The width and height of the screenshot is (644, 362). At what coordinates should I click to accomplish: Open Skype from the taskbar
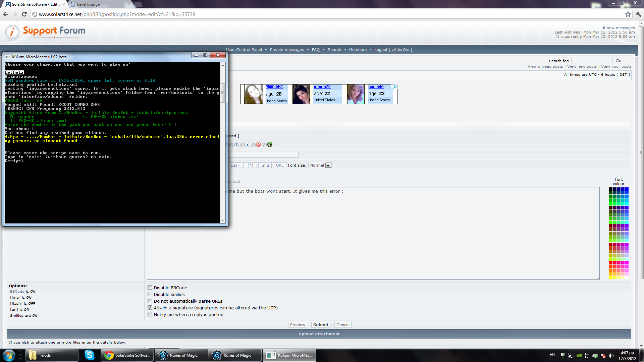[89, 355]
